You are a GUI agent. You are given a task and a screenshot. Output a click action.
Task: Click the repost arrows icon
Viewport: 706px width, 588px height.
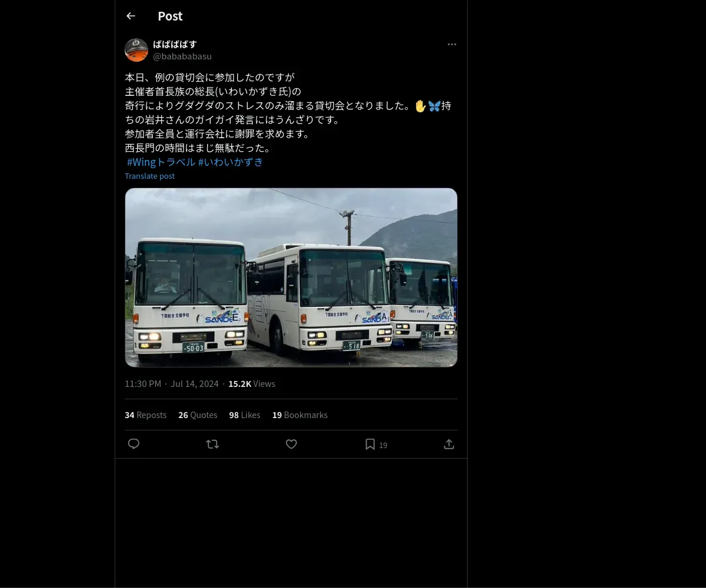tap(212, 444)
